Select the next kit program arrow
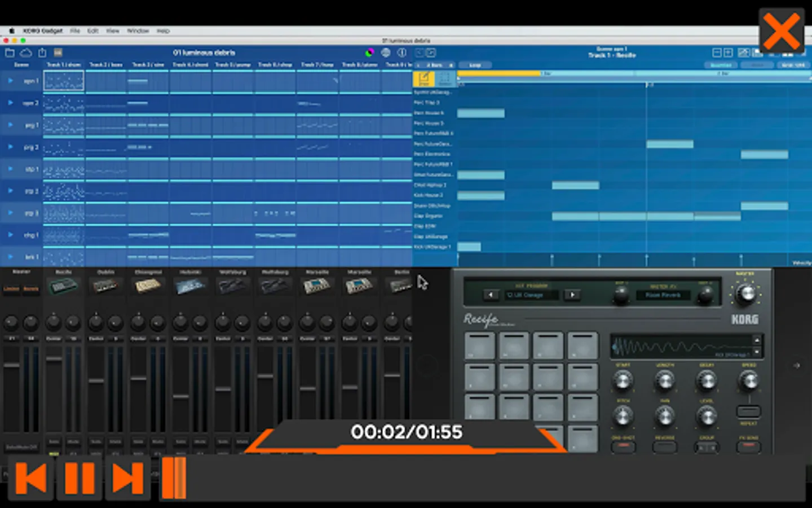 (572, 295)
